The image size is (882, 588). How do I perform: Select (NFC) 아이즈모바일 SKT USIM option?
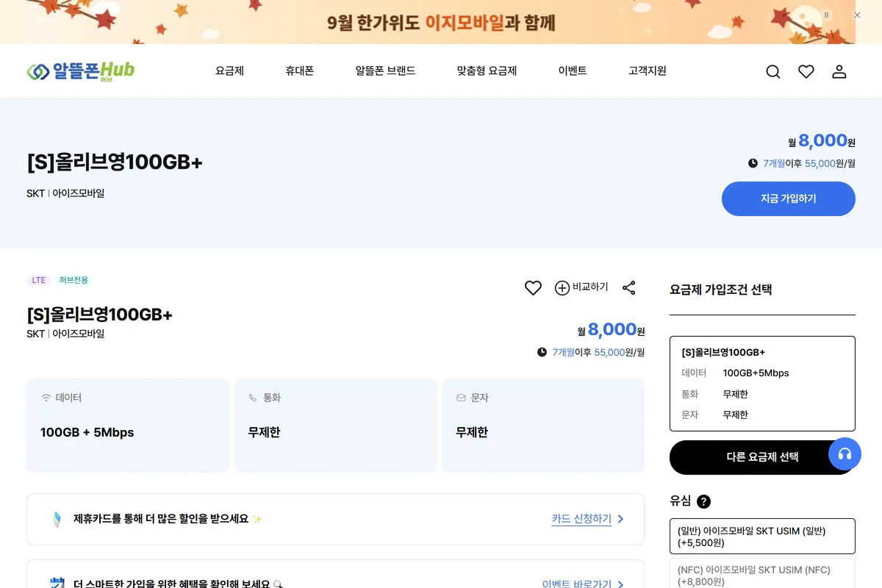[x=762, y=573]
